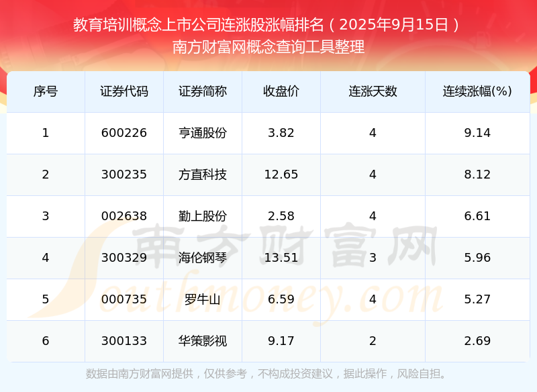Click closing price 9.17
This screenshot has height=392, width=537.
tap(281, 341)
